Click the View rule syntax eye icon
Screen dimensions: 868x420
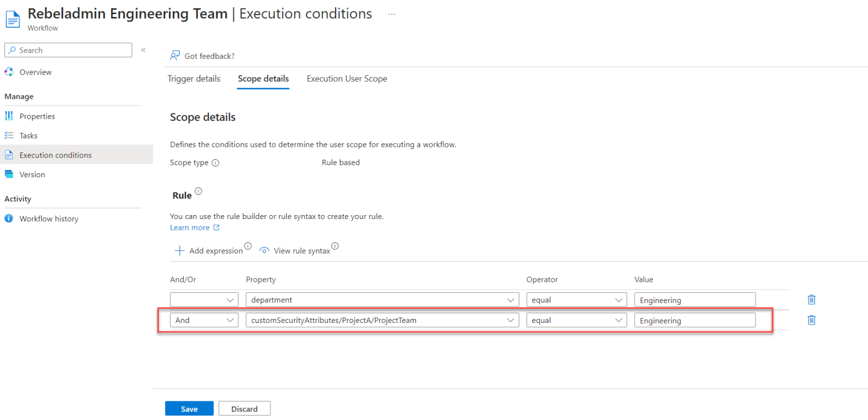(x=264, y=251)
